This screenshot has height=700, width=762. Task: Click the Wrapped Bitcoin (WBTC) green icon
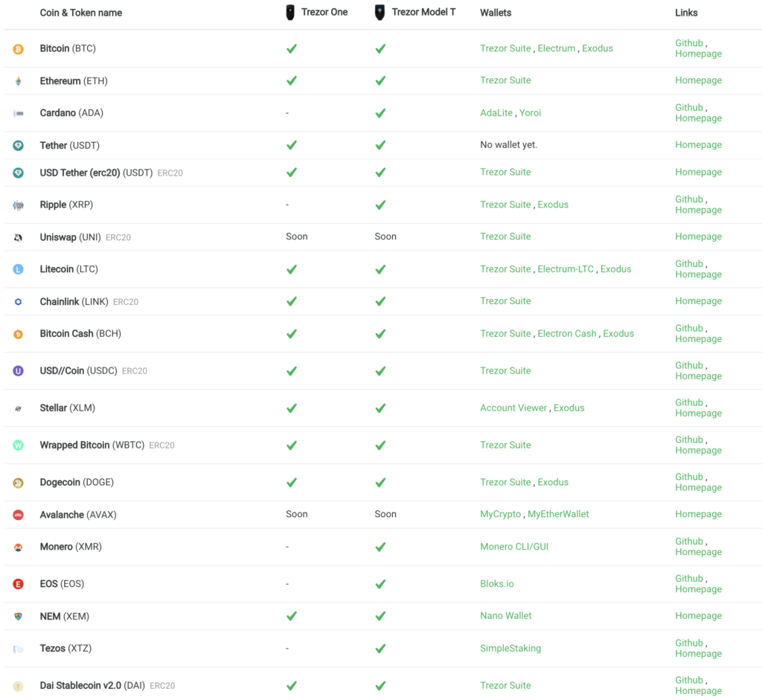click(18, 446)
